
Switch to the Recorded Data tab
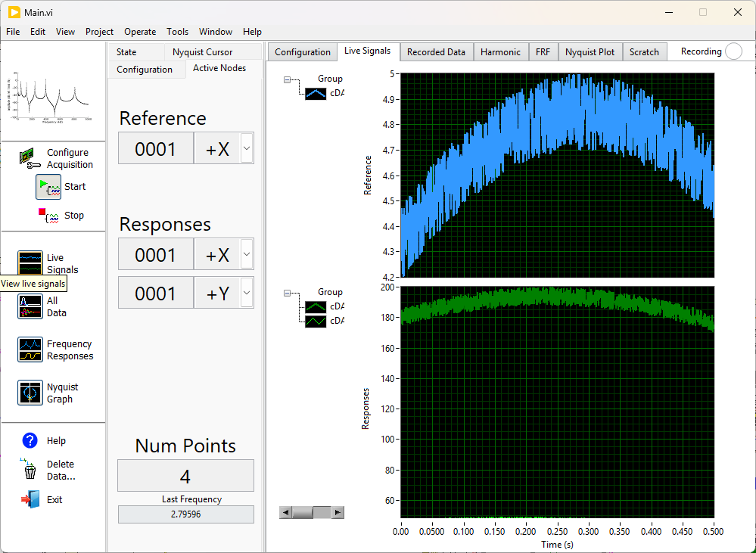tap(436, 52)
